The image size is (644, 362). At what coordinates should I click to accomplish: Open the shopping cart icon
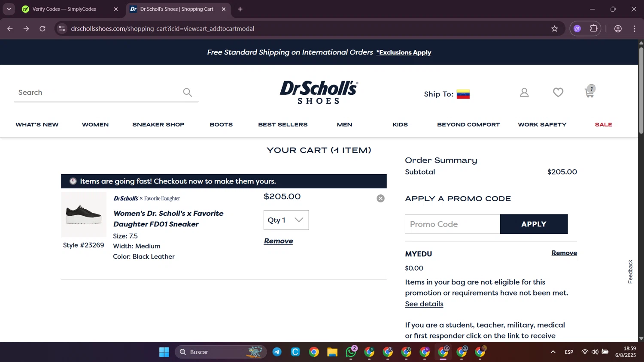click(590, 91)
